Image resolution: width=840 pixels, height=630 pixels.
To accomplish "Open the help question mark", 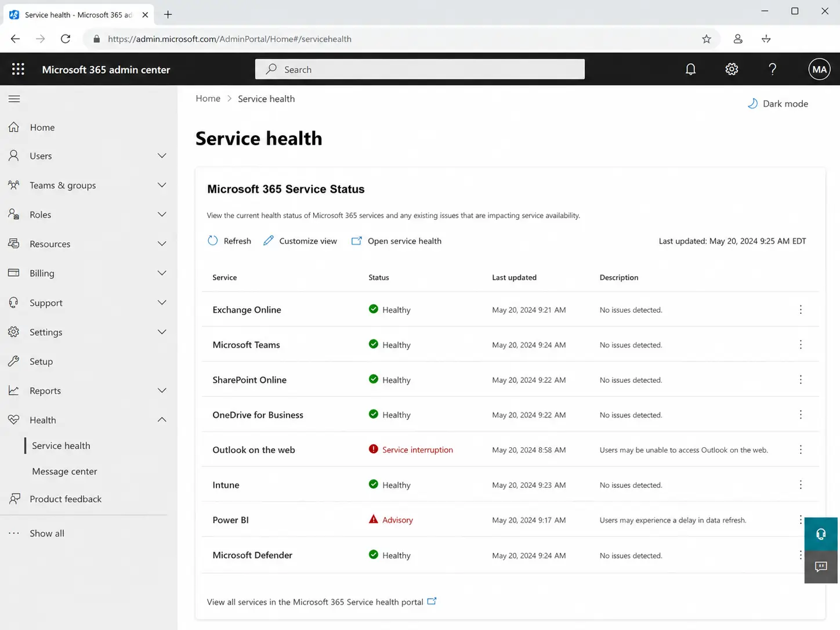I will pos(772,69).
